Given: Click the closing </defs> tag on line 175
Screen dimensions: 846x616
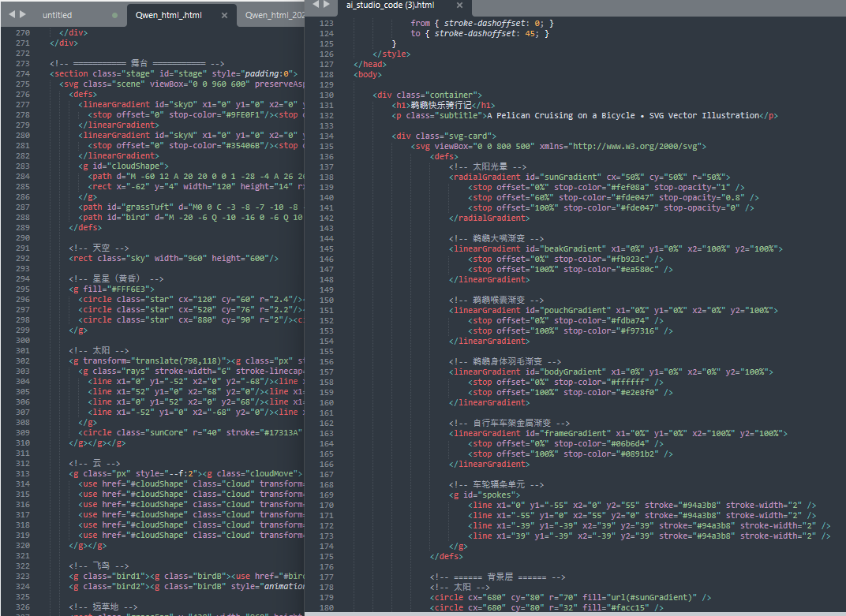Looking at the screenshot, I should (x=446, y=555).
